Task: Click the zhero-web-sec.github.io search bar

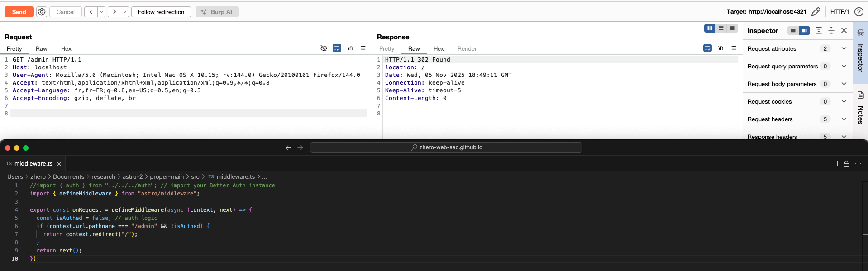Action: click(446, 147)
